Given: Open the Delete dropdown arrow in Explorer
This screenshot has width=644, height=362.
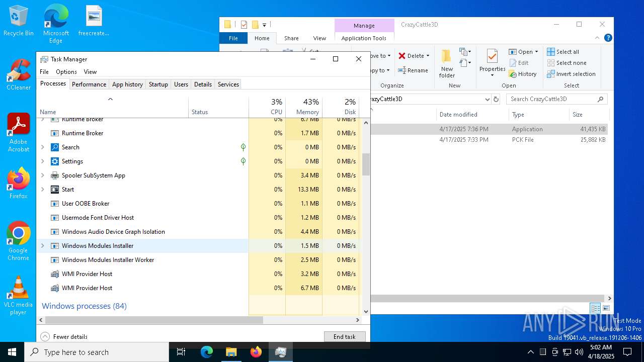Looking at the screenshot, I should [x=428, y=56].
